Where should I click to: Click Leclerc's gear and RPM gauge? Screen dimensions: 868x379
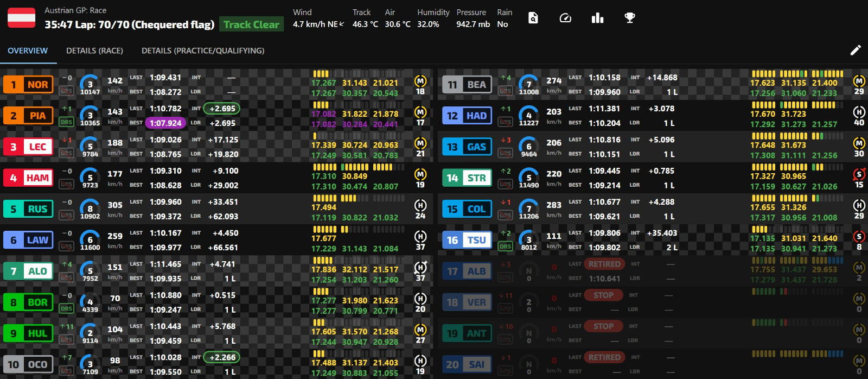point(90,147)
